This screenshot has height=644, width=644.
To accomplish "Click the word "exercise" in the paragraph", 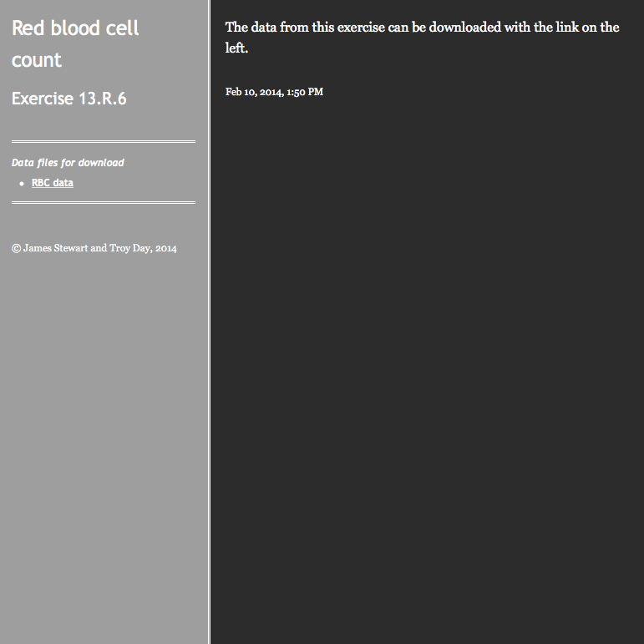I will pos(361,27).
